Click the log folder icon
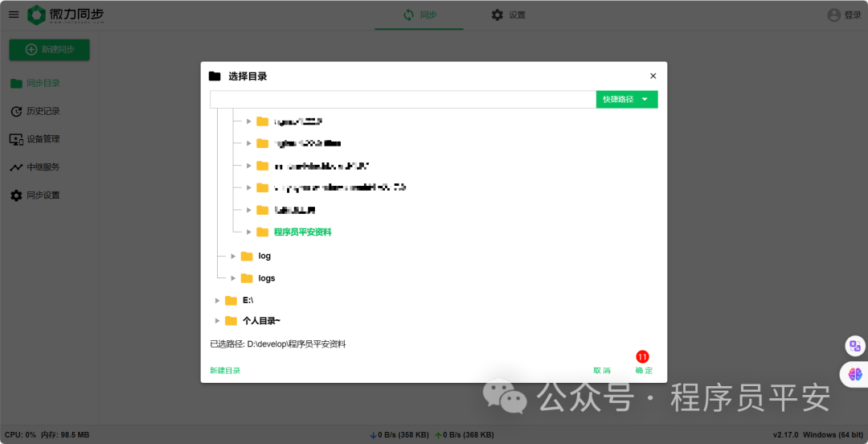The image size is (868, 444). tap(247, 256)
